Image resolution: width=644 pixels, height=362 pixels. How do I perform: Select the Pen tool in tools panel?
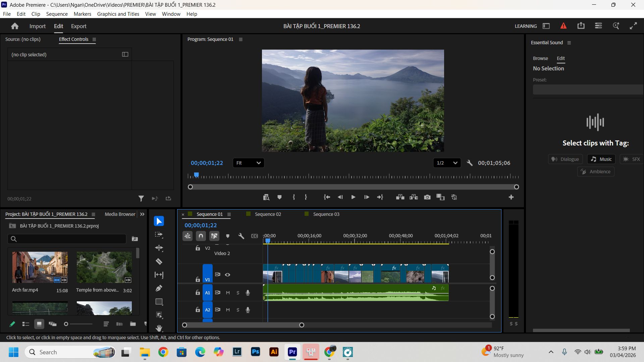[159, 288]
